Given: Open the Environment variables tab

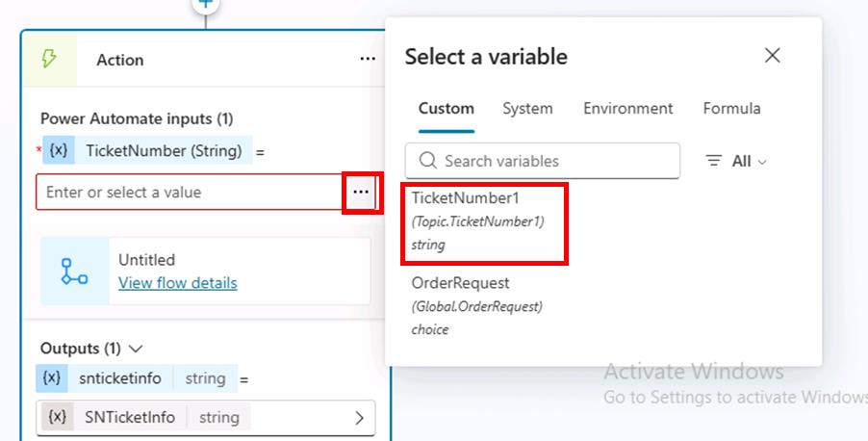Looking at the screenshot, I should point(627,109).
